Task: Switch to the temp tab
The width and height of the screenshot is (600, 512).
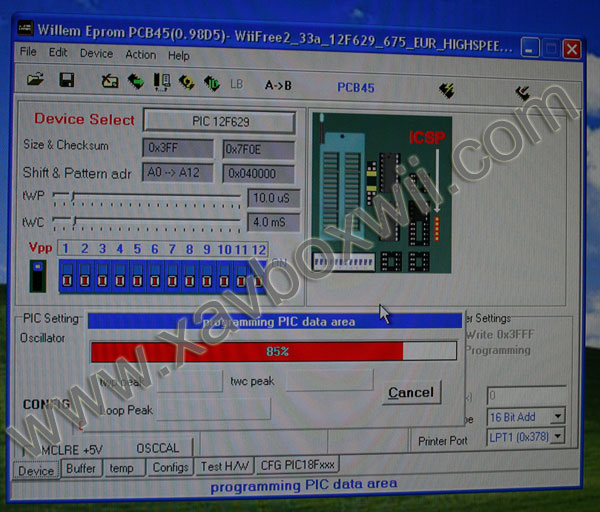Action: coord(122,468)
